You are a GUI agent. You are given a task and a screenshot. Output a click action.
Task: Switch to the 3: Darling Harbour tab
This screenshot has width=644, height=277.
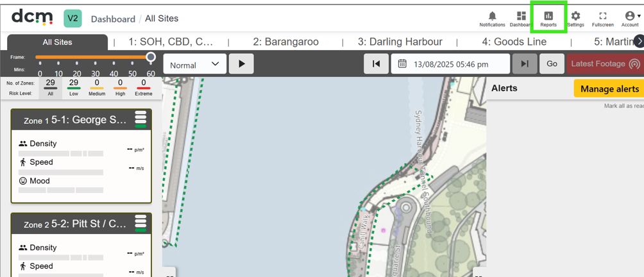point(400,42)
